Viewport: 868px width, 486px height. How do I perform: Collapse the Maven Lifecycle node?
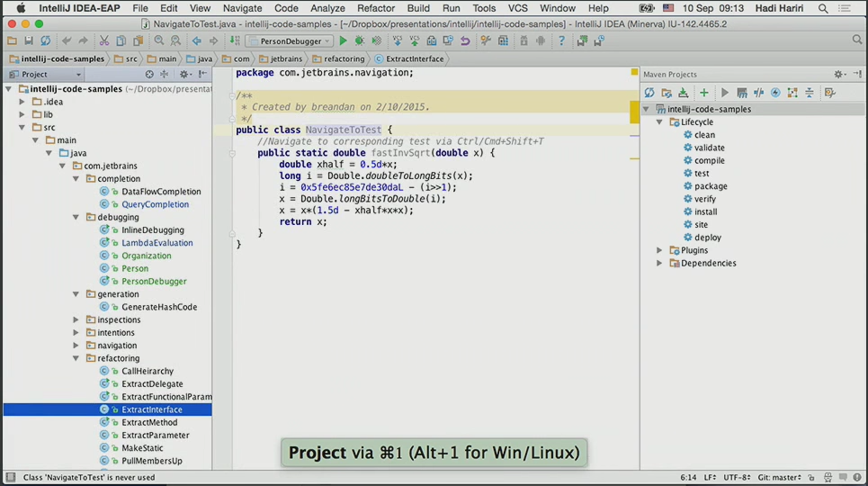tap(659, 121)
